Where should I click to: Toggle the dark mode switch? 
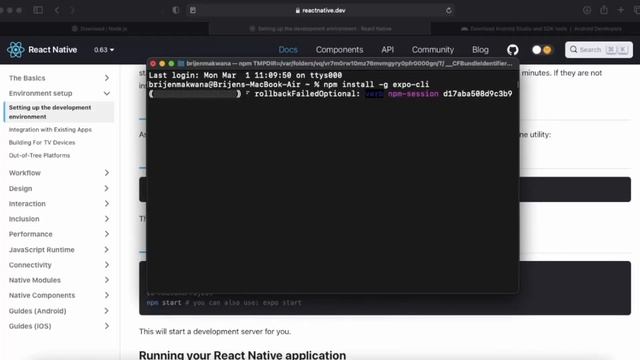[542, 50]
